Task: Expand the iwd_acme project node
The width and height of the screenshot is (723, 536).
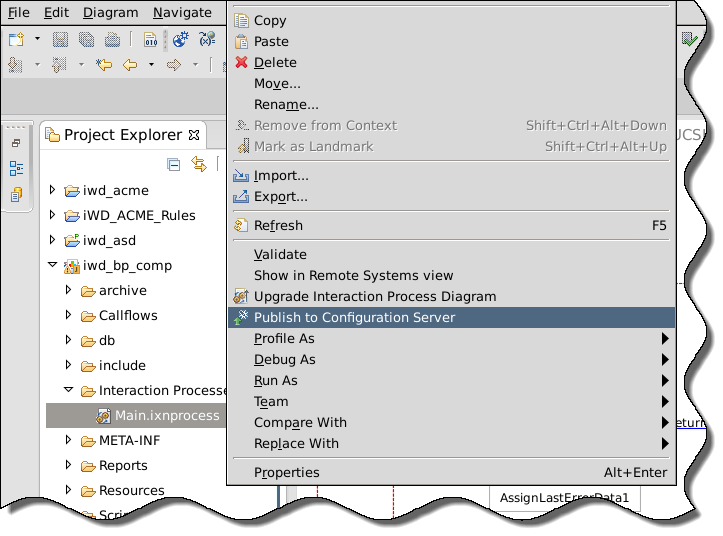Action: click(x=52, y=190)
